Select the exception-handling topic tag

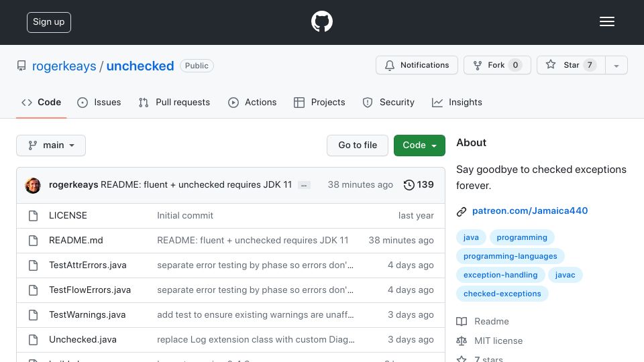pos(500,275)
